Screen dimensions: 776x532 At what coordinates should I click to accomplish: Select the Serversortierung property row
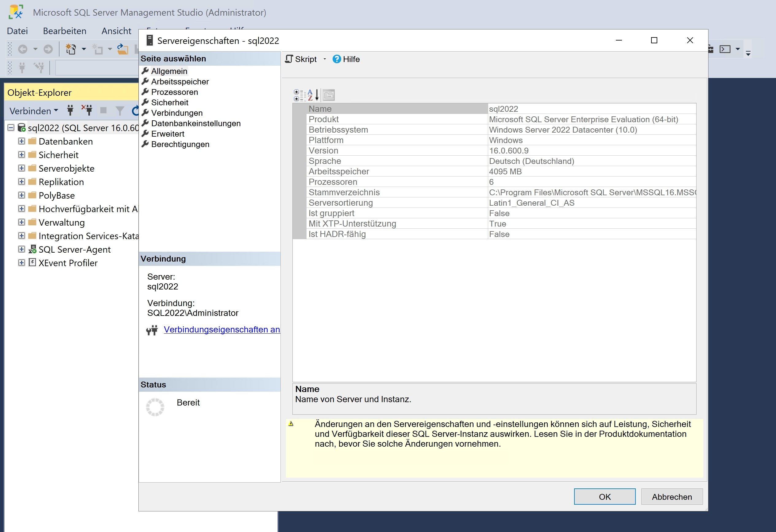coord(340,203)
